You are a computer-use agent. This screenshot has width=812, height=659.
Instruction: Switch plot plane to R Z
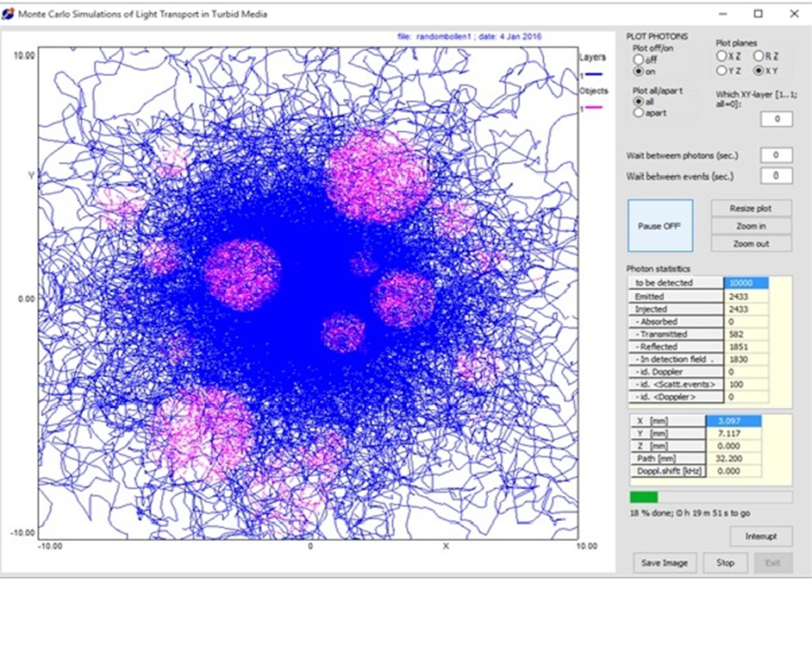coord(759,56)
